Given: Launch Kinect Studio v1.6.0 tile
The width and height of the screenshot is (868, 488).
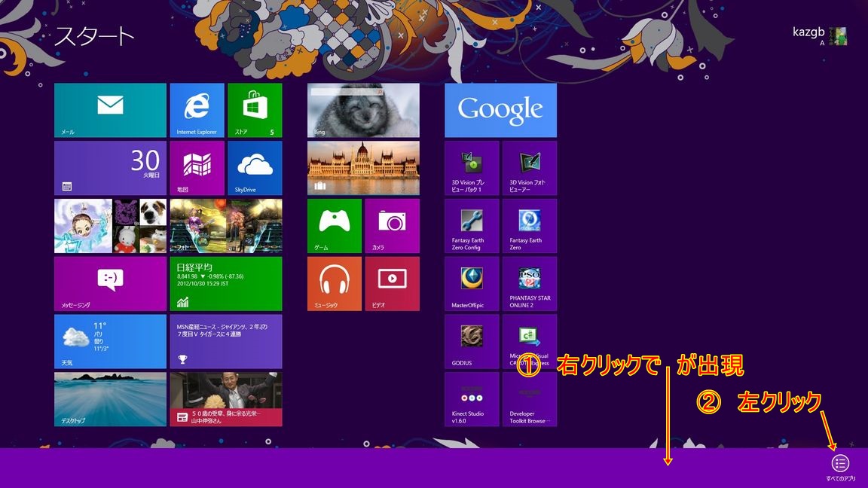Looking at the screenshot, I should 472,399.
